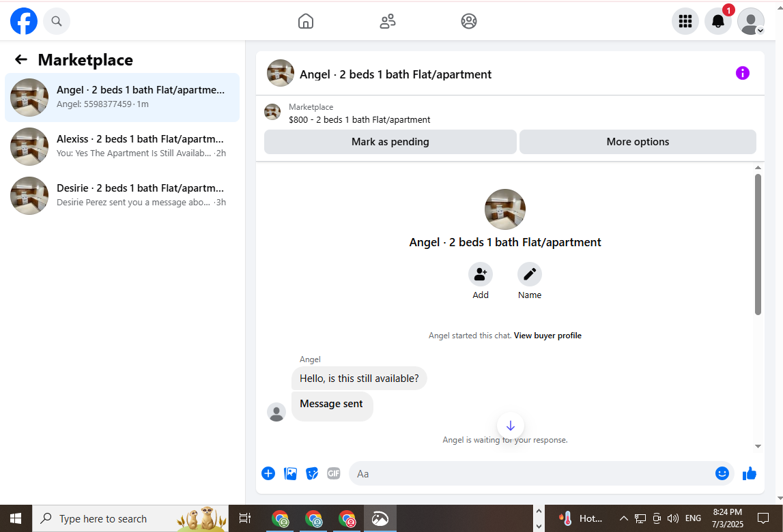The height and width of the screenshot is (532, 783).
Task: Click the Facebook logo
Action: [23, 21]
